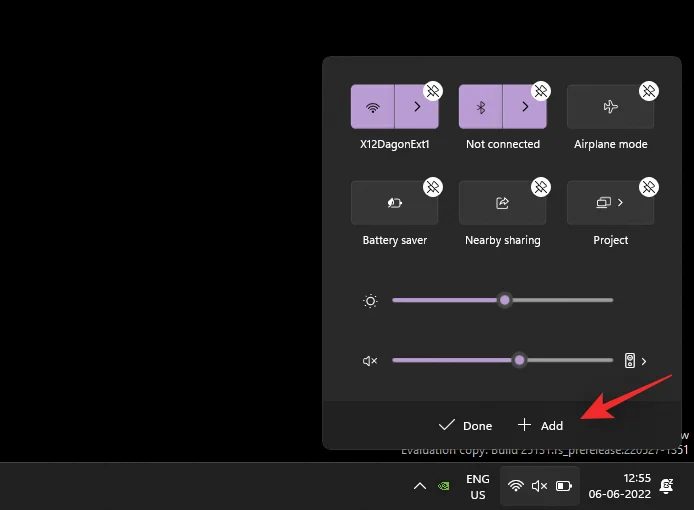
Task: Unpin the Airplane mode tile
Action: coord(649,91)
